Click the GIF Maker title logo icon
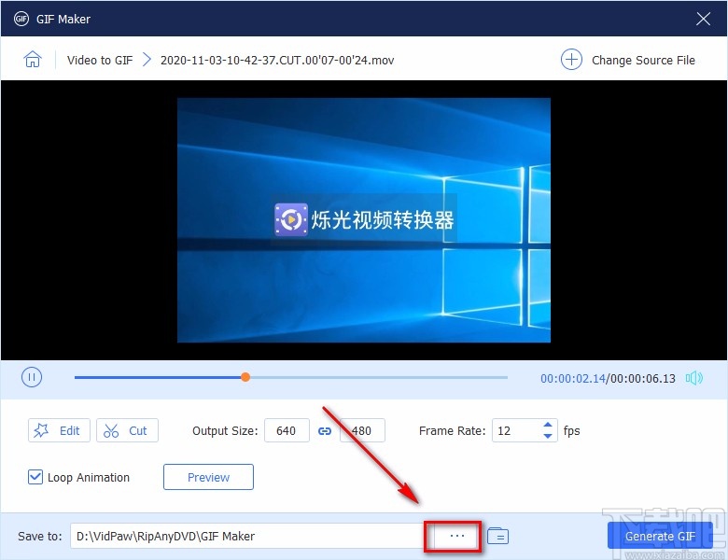Screen dimensions: 728x560 click(x=21, y=19)
